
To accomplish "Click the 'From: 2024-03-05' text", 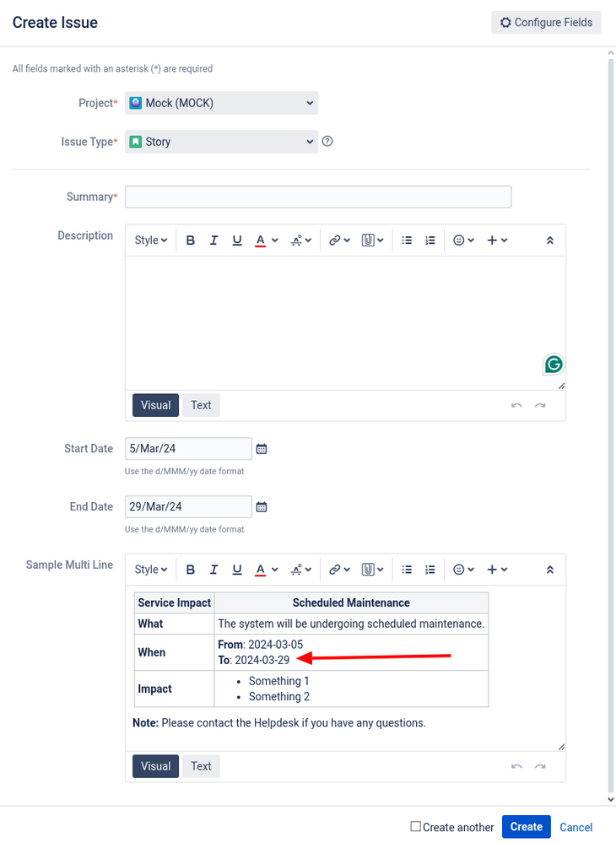I will click(x=260, y=645).
